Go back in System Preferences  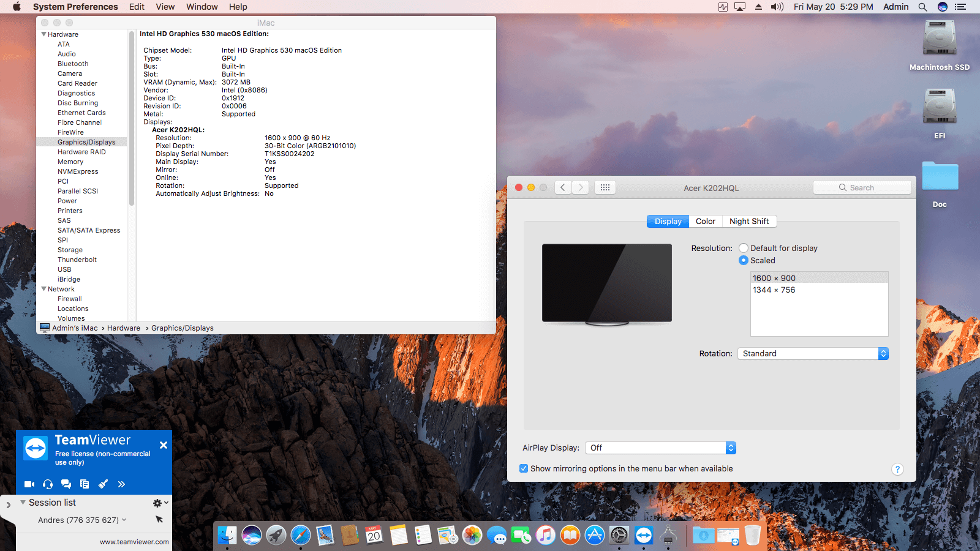(563, 187)
